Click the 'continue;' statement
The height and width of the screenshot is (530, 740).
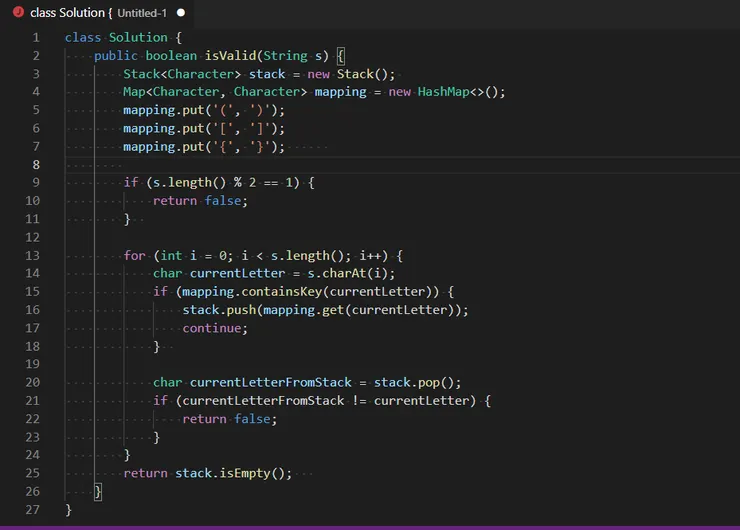tap(215, 328)
